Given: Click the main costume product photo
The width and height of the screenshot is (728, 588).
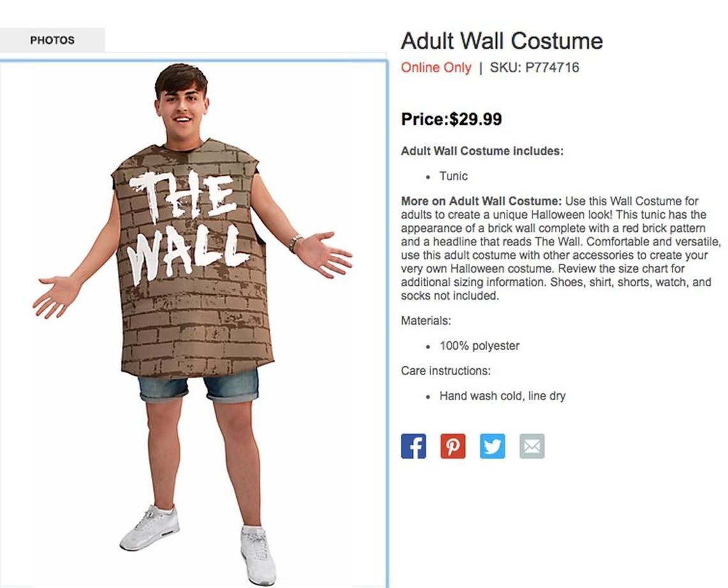Looking at the screenshot, I should 193,325.
